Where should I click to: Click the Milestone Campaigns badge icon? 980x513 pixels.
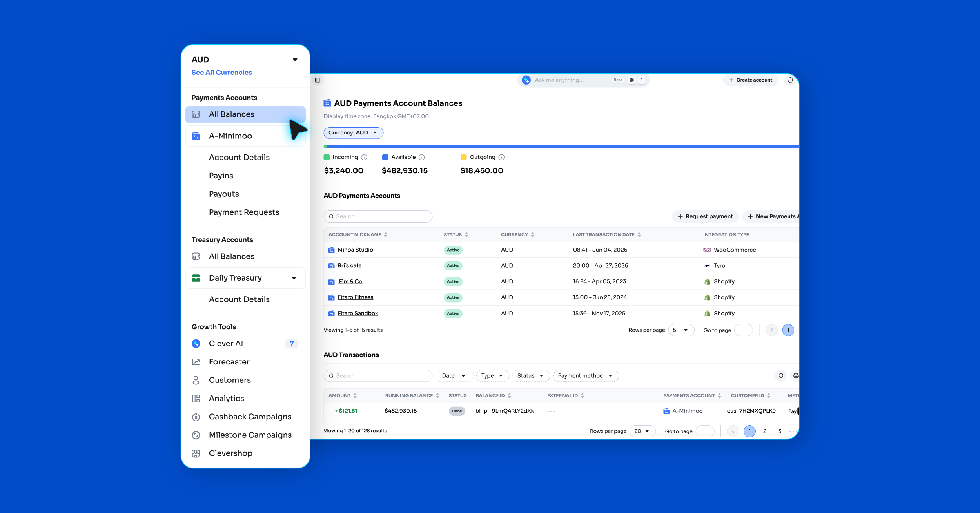(x=196, y=435)
